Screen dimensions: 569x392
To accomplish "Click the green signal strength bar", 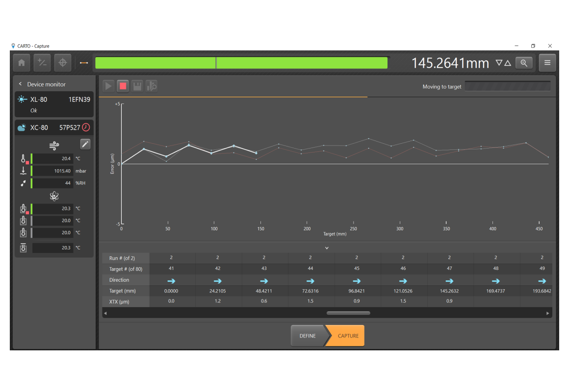I will tap(241, 63).
